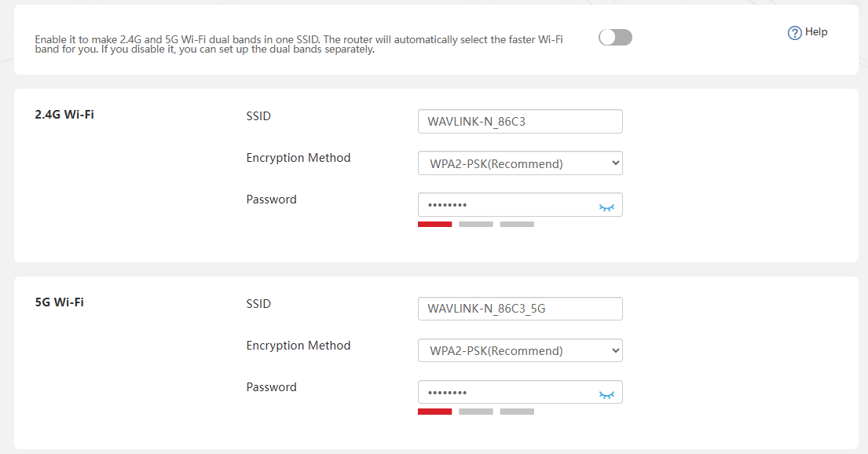Click the dropdown arrow of the 5G WPA2-PSK selector
The image size is (868, 454).
tap(615, 350)
